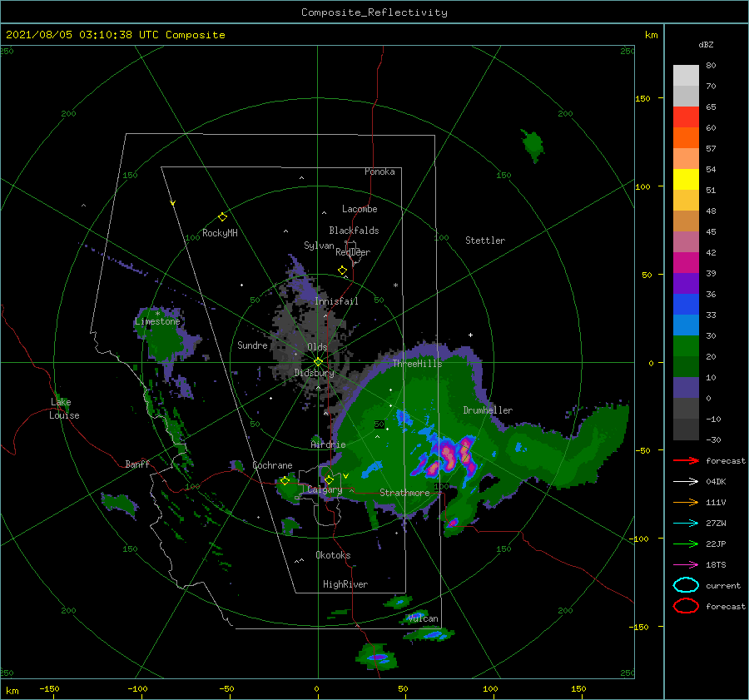Click the red forecast arrow in legend

(x=686, y=460)
